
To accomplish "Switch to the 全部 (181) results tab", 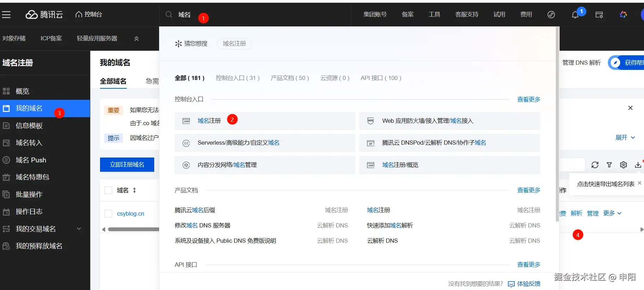I will pos(190,78).
